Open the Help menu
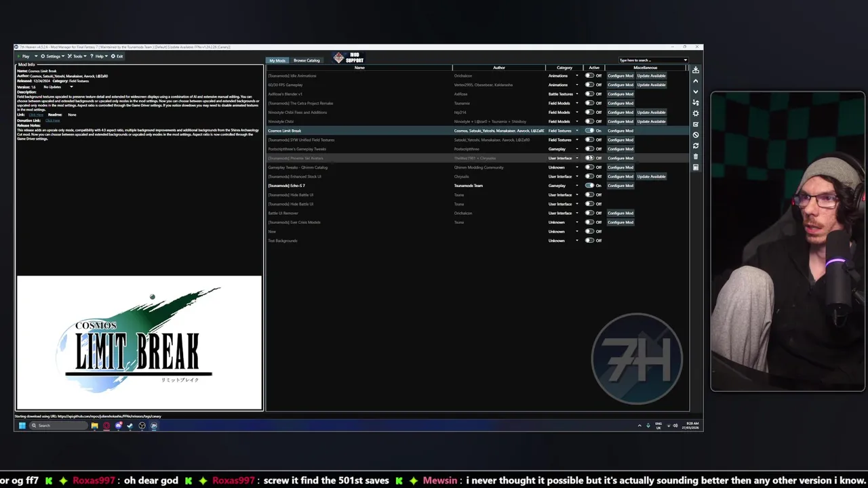This screenshot has width=868, height=488. pyautogui.click(x=99, y=56)
